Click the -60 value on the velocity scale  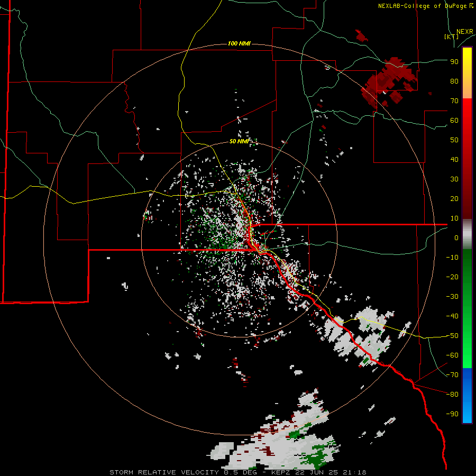pyautogui.click(x=452, y=355)
